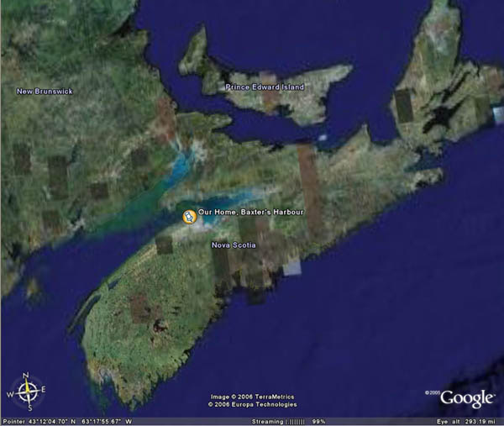Click the compass rose center
This screenshot has height=426, width=504.
point(27,392)
